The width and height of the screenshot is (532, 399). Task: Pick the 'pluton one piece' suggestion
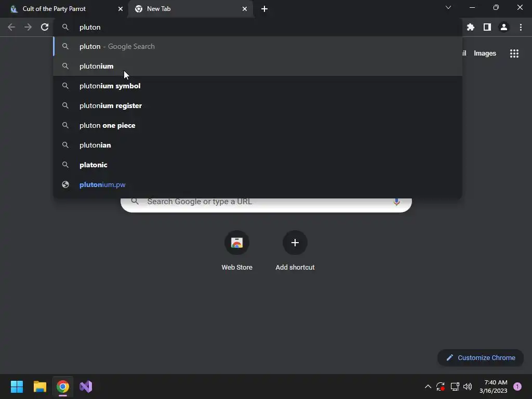click(x=258, y=125)
